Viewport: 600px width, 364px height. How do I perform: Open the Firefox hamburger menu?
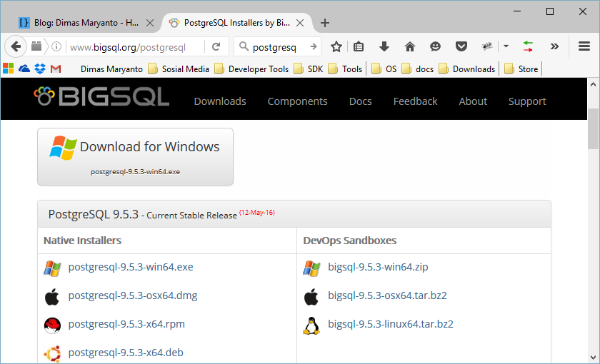pos(584,46)
